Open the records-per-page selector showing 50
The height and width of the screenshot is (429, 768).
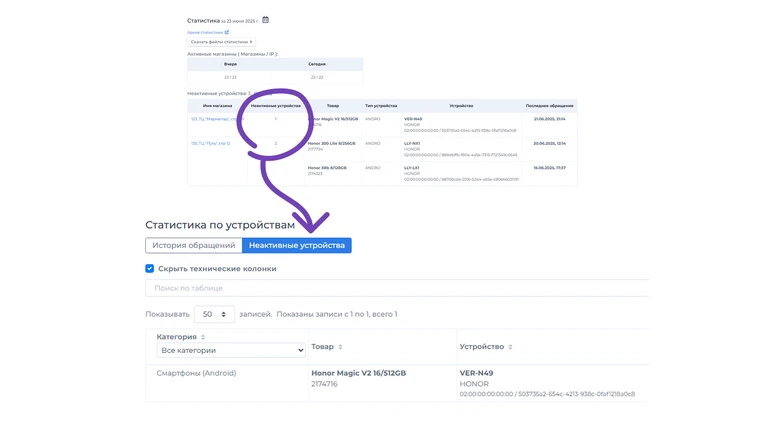click(214, 314)
